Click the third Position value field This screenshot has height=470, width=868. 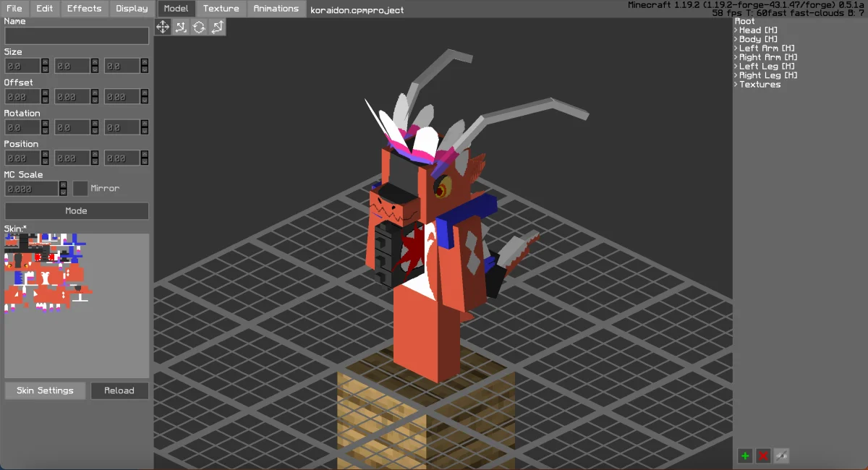(122, 158)
